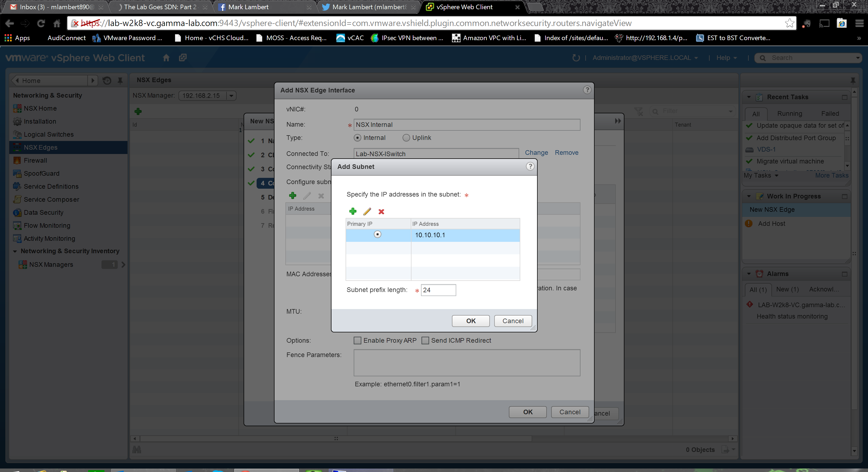Click the history icon beside Home navigator
The height and width of the screenshot is (472, 868).
(x=107, y=81)
